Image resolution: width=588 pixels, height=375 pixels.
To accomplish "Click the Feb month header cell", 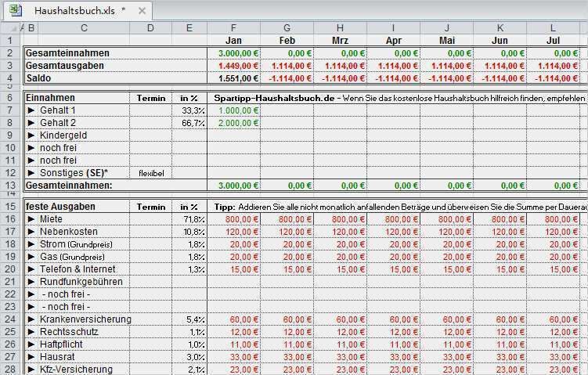I will [287, 40].
